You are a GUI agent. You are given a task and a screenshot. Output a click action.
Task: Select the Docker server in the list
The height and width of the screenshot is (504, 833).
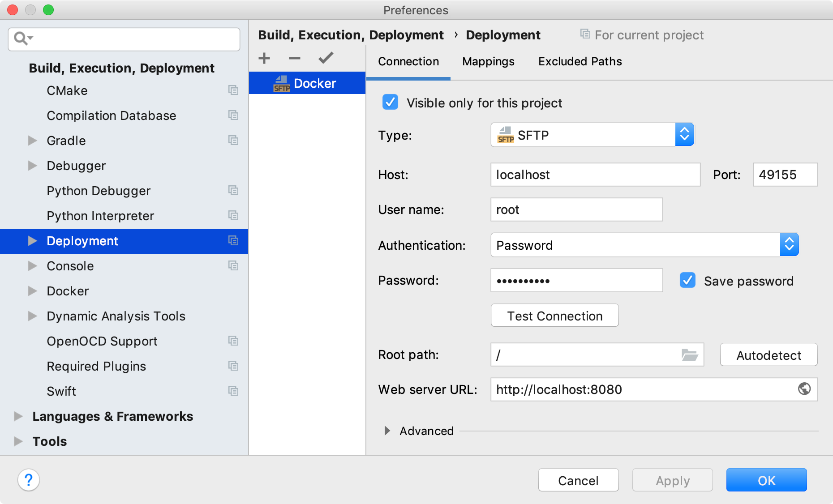coord(307,83)
